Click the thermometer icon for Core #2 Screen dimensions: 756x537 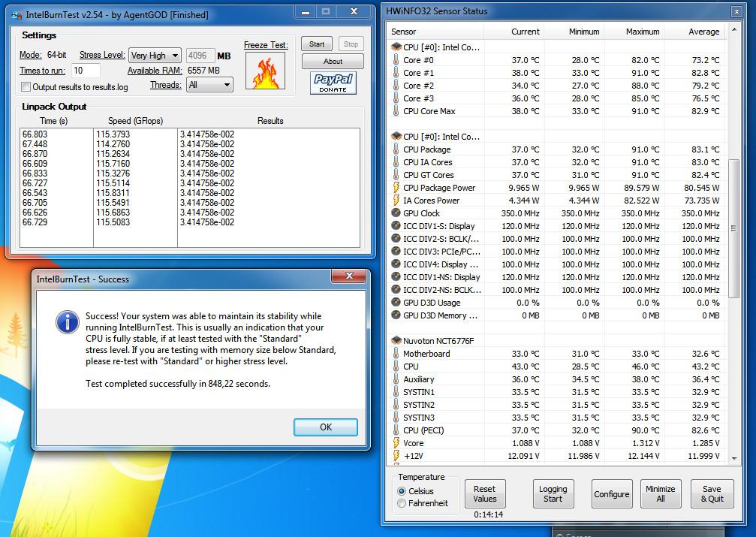coord(396,86)
